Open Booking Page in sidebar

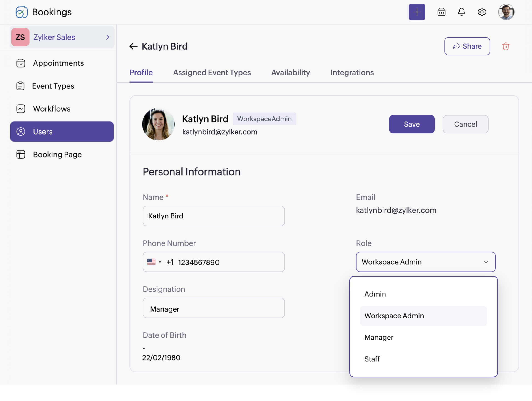coord(57,155)
